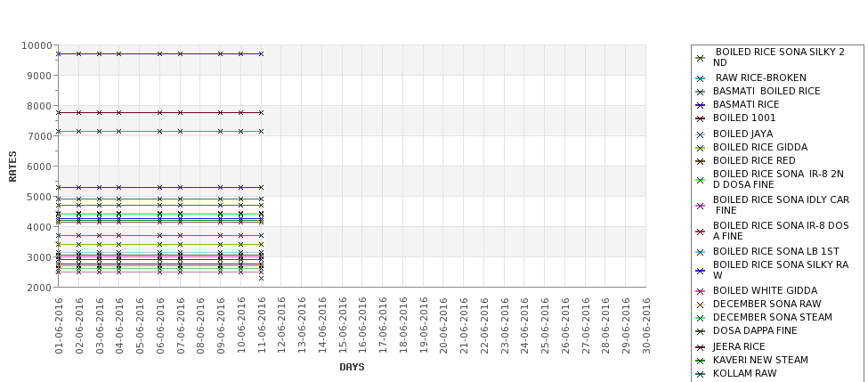The height and width of the screenshot is (382, 868).
Task: Click the BOILED RICE SONA LB 1ST marker
Action: (701, 252)
